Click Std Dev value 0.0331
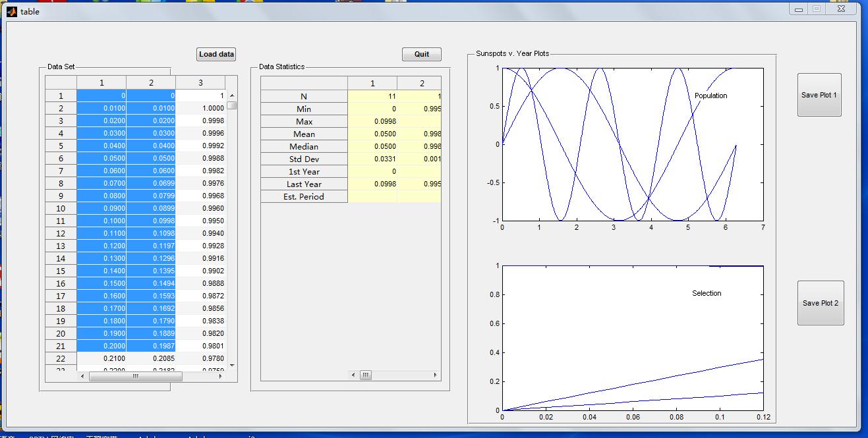 [372, 159]
